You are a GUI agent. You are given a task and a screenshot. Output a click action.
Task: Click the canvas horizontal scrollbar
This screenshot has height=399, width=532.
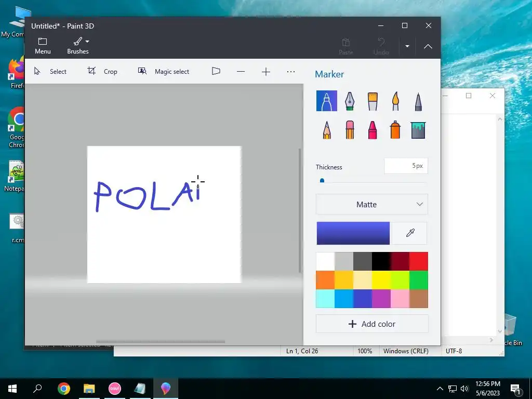click(x=161, y=342)
